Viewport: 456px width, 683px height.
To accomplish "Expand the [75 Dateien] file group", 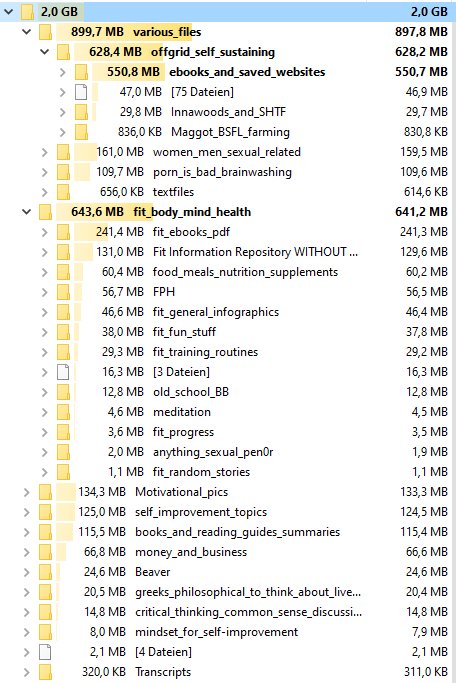I will pos(62,92).
